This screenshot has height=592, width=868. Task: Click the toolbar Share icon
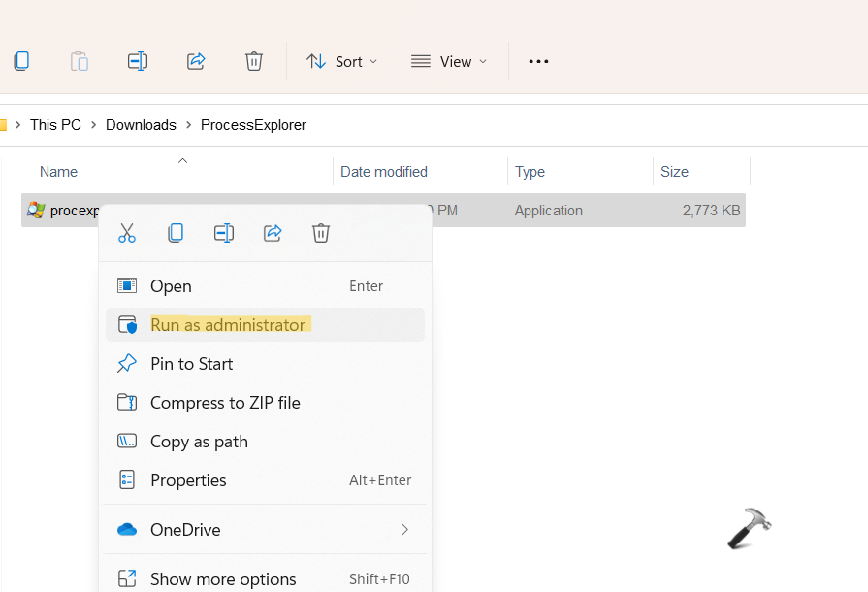click(x=196, y=61)
